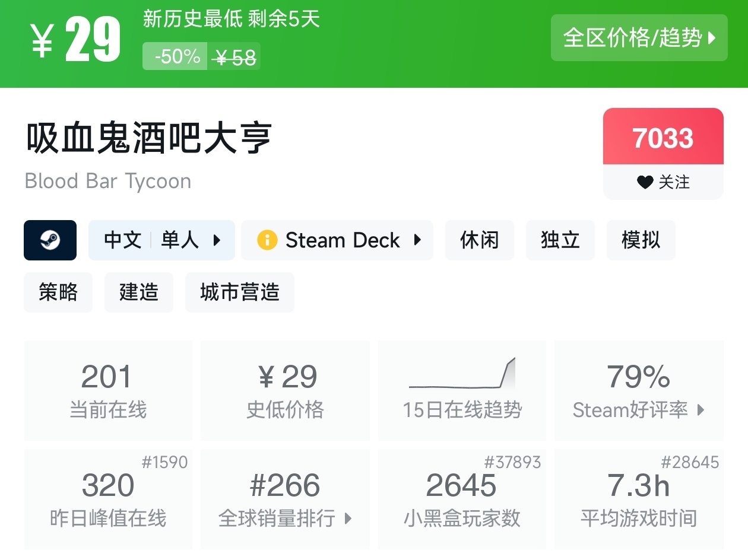
Task: Tap the heart follow icon
Action: tap(645, 182)
